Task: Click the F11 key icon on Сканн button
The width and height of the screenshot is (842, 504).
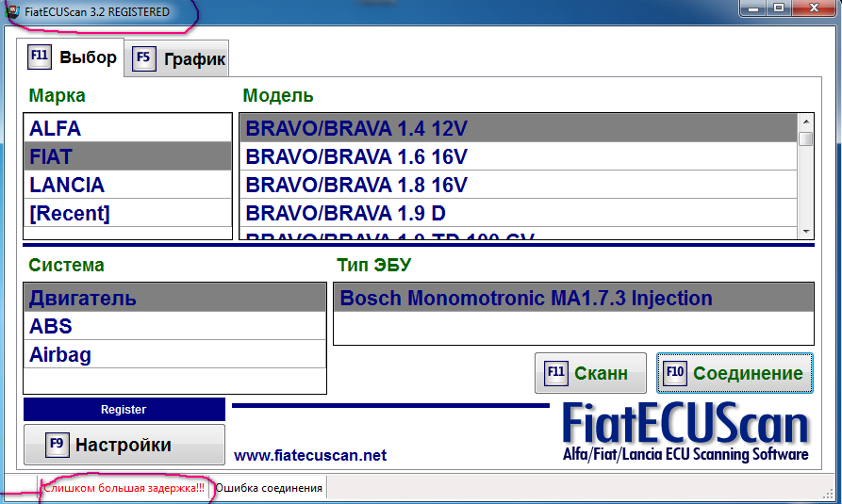Action: (x=555, y=372)
